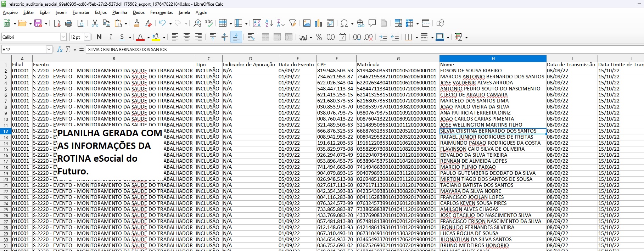644x251 pixels.
Task: Click the Clone Formatting paintbrush
Action: [136, 23]
